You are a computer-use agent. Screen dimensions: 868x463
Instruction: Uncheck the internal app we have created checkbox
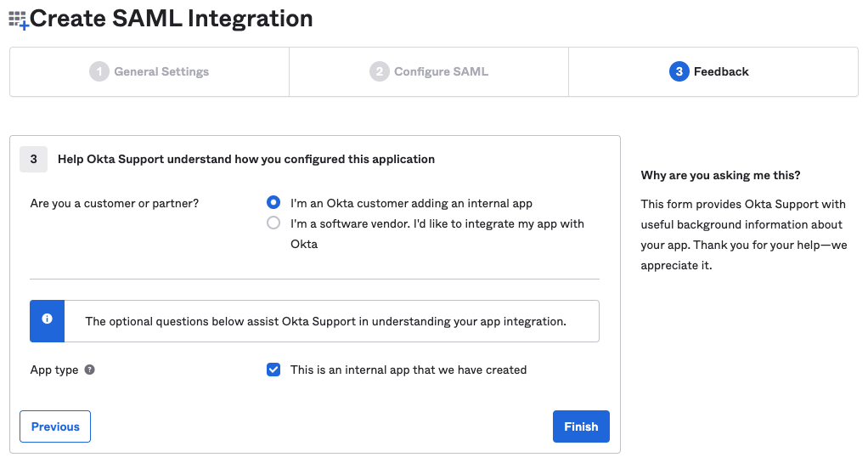[x=273, y=370]
